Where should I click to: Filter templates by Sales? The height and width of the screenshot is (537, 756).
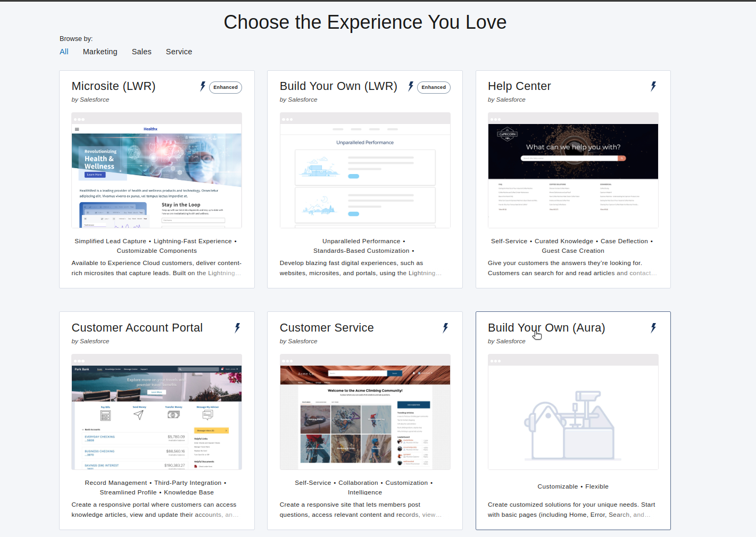click(x=142, y=52)
